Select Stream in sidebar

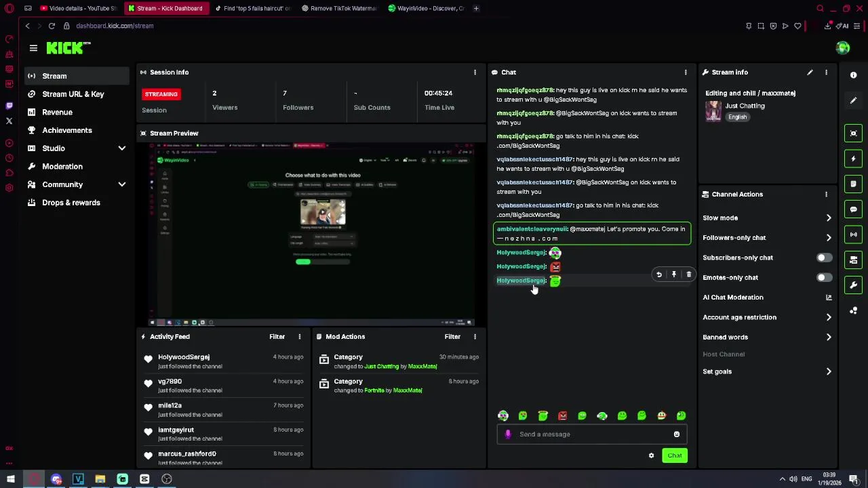(77, 76)
